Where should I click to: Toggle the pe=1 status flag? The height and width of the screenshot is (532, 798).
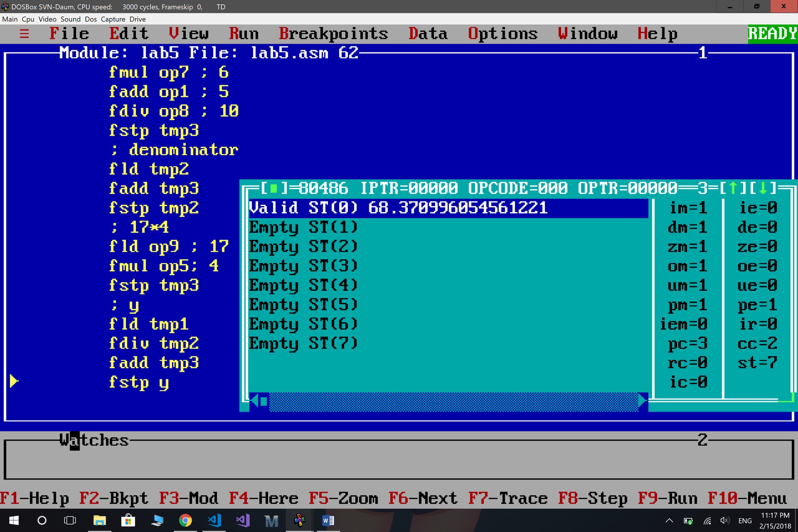pyautogui.click(x=757, y=305)
